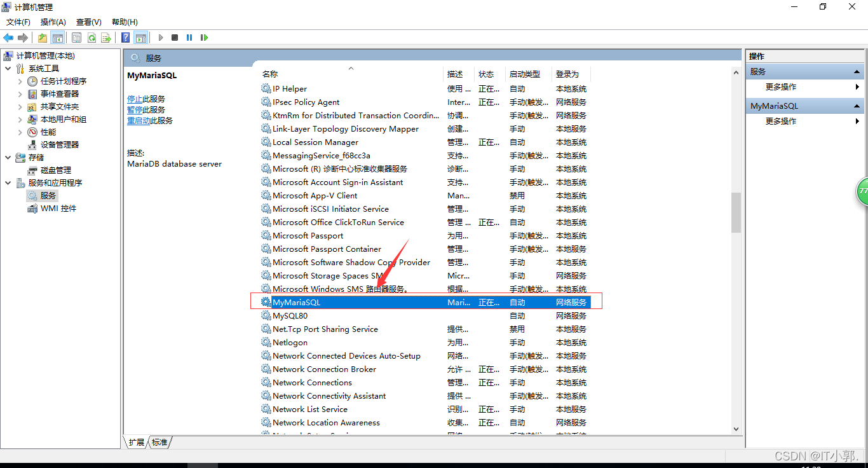This screenshot has width=868, height=468.
Task: Toggle the Show/Hide Action Pane icon
Action: pyautogui.click(x=141, y=38)
